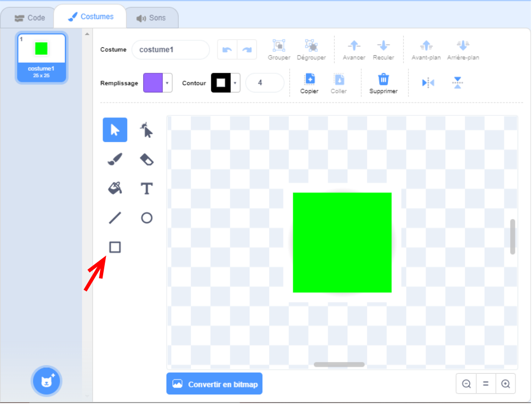Click the Undo arrow
The width and height of the screenshot is (532, 404).
(227, 49)
